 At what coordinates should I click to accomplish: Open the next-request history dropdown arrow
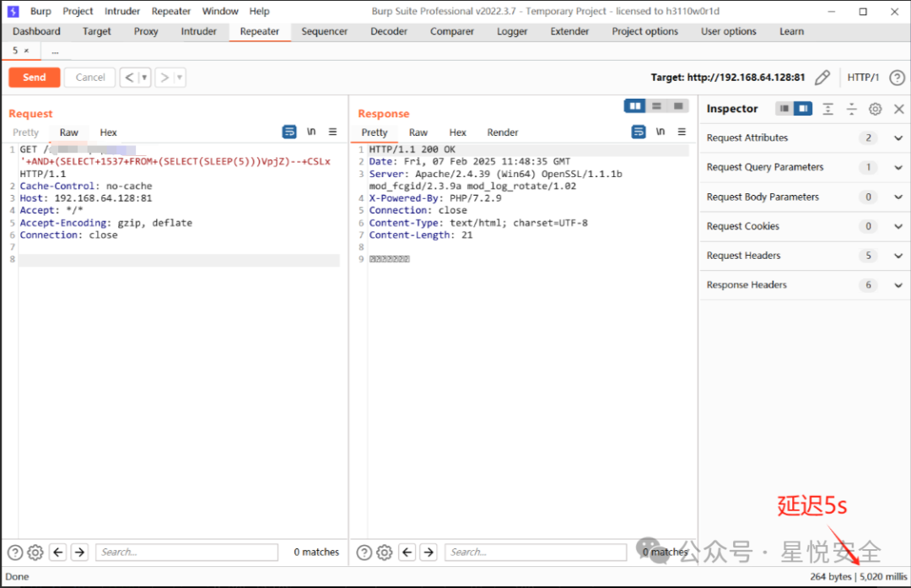180,78
